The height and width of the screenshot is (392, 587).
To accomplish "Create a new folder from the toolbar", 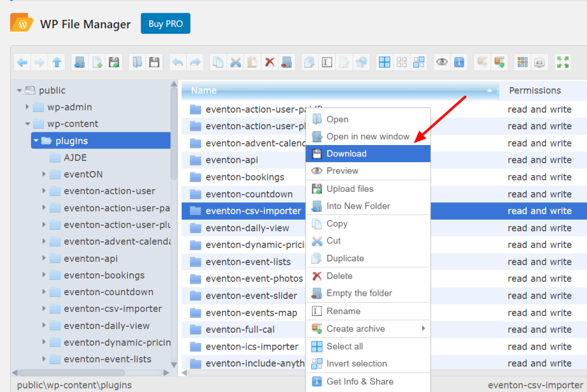I will (x=79, y=62).
